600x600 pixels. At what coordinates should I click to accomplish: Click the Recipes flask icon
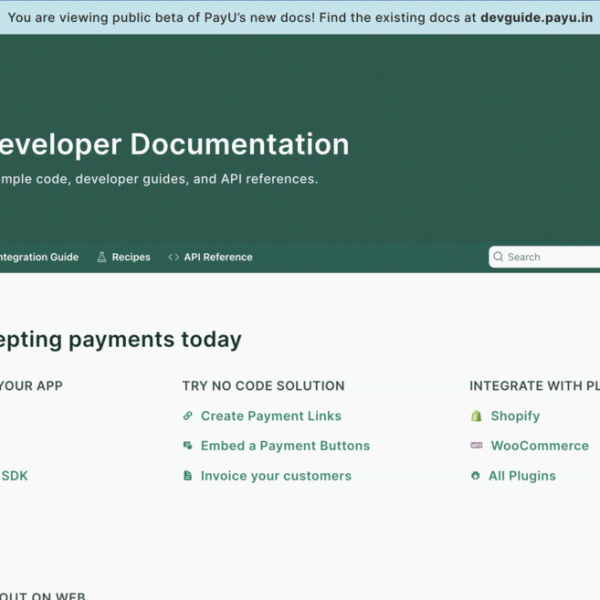click(x=101, y=257)
